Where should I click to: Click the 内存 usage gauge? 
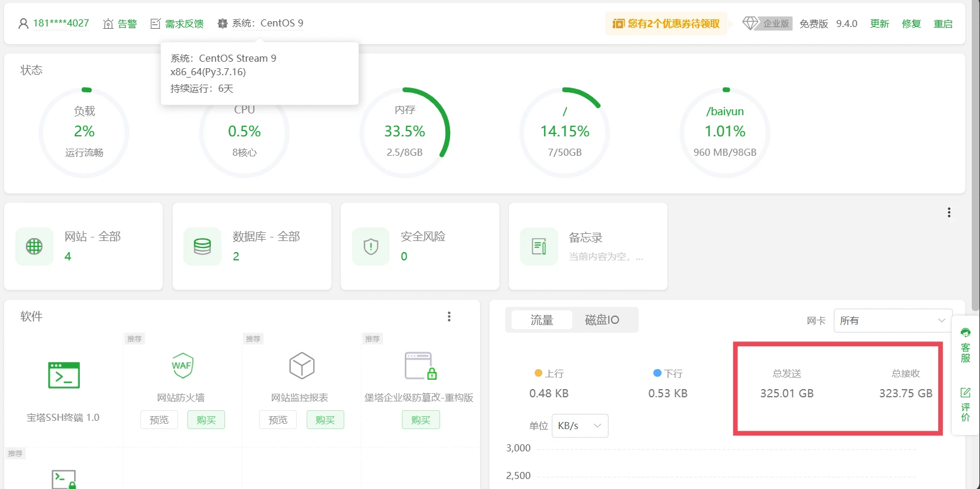pyautogui.click(x=404, y=132)
